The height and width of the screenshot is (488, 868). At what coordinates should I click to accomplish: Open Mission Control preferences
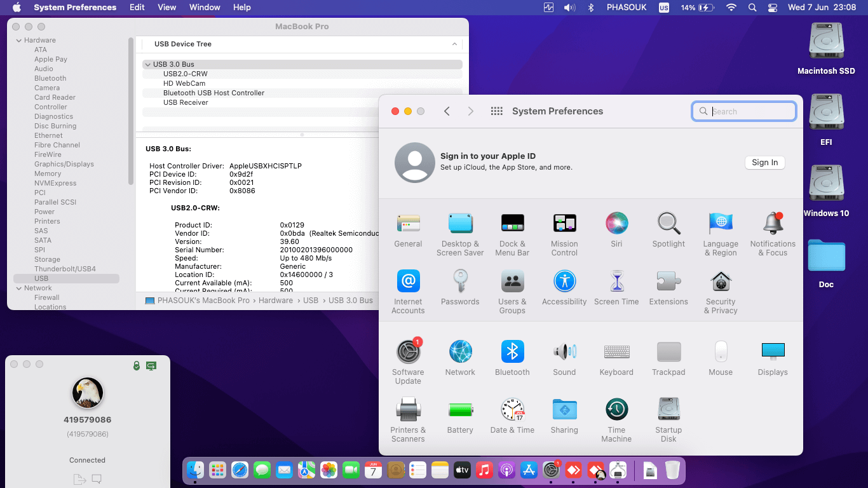tap(564, 224)
